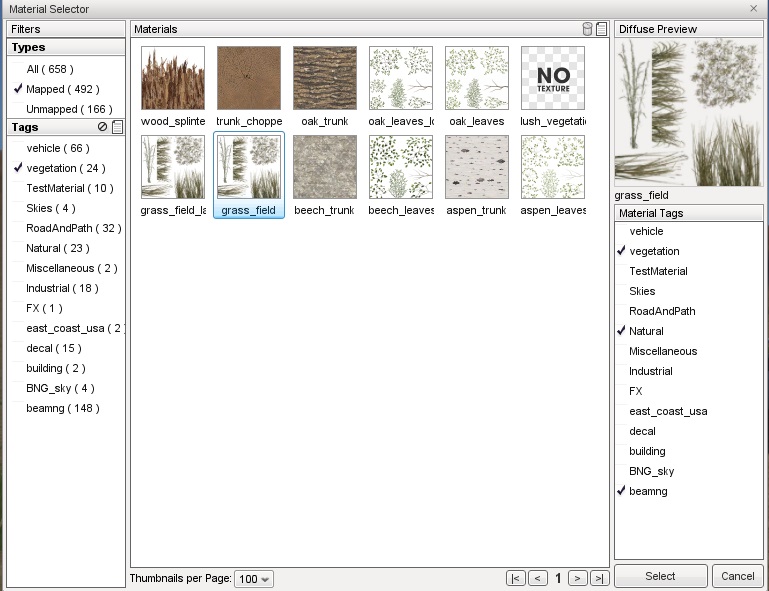769x591 pixels.
Task: Click the Select button
Action: [x=660, y=576]
